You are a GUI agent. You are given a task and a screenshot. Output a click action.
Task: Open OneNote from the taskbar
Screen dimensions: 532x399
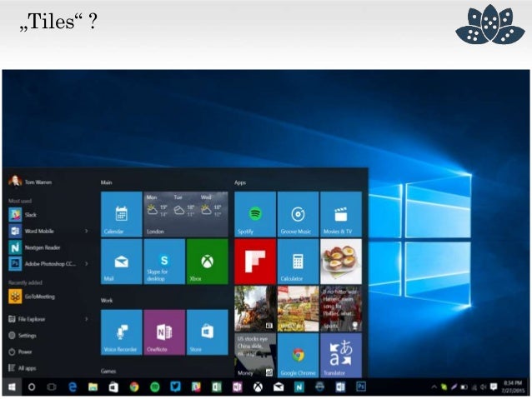[237, 387]
